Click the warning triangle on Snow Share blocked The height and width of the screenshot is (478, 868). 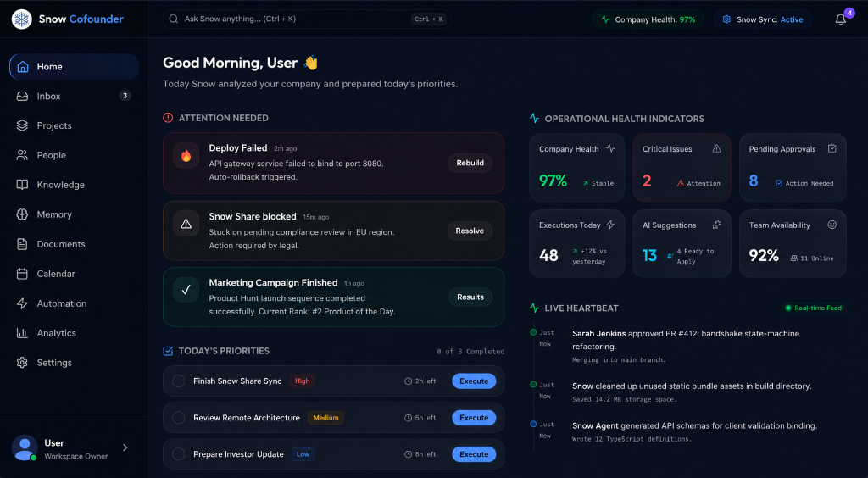click(186, 224)
